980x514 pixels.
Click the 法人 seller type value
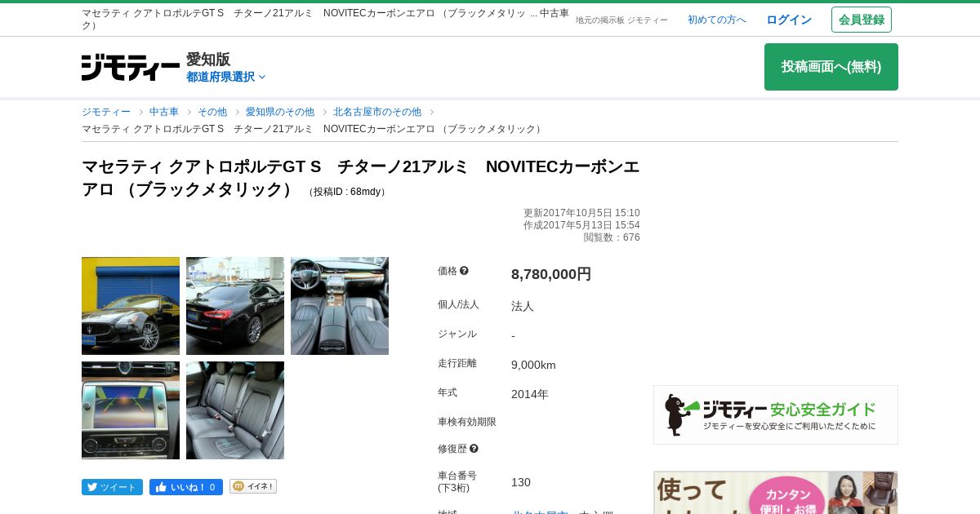(523, 306)
